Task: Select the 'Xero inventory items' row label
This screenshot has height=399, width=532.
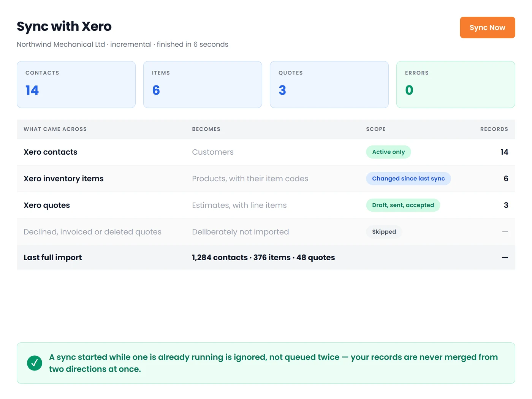Action: 63,179
